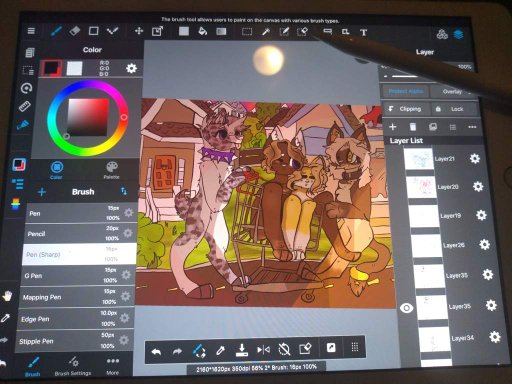This screenshot has height=384, width=512.
Task: Open the layer more options ellipsis
Action: tap(472, 127)
